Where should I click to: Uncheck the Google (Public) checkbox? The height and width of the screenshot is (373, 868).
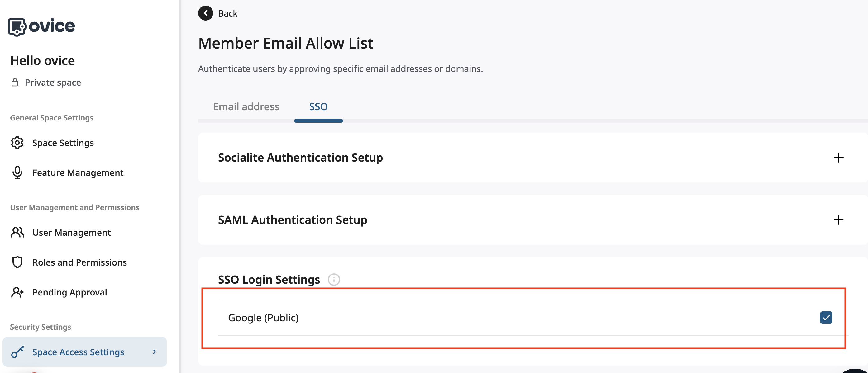coord(826,318)
